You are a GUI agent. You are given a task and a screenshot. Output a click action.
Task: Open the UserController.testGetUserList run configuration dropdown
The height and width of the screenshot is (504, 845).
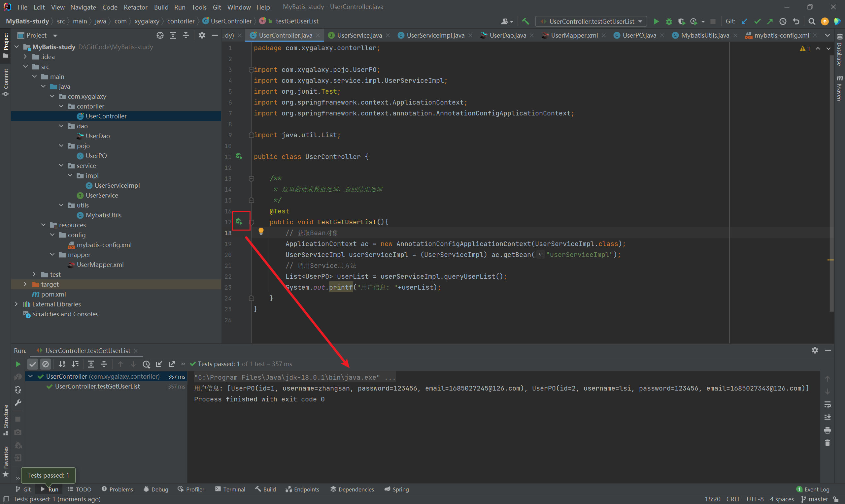(x=591, y=21)
